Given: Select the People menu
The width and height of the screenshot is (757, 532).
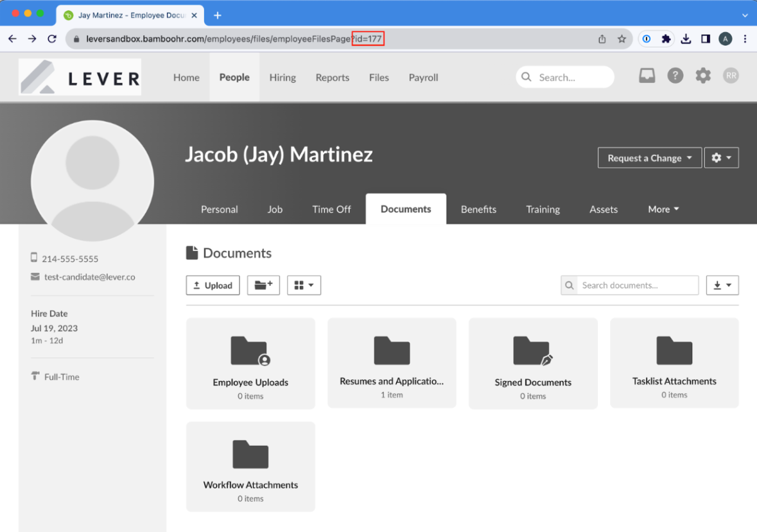Looking at the screenshot, I should point(234,77).
